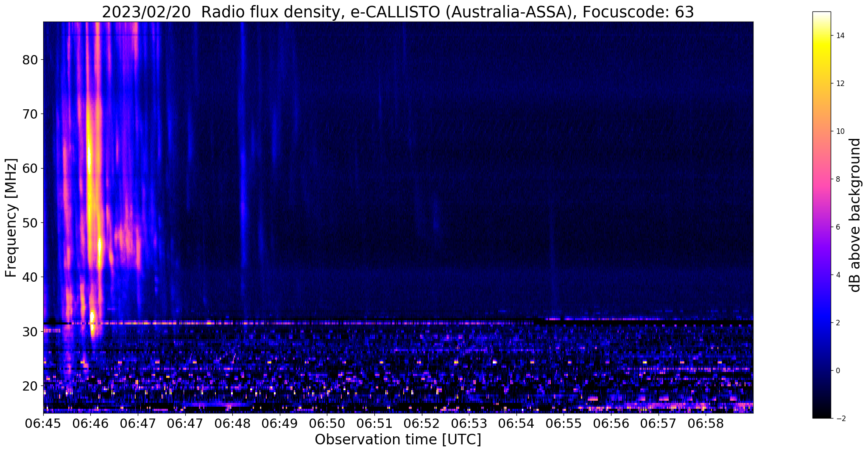Click the 06:45 time tick label

click(44, 423)
